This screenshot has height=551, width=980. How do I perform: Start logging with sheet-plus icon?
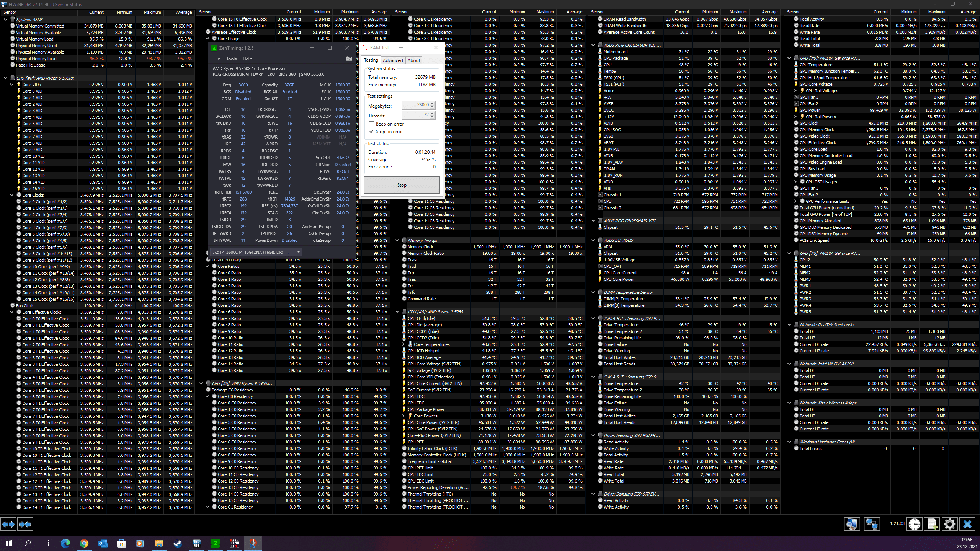[x=932, y=524]
